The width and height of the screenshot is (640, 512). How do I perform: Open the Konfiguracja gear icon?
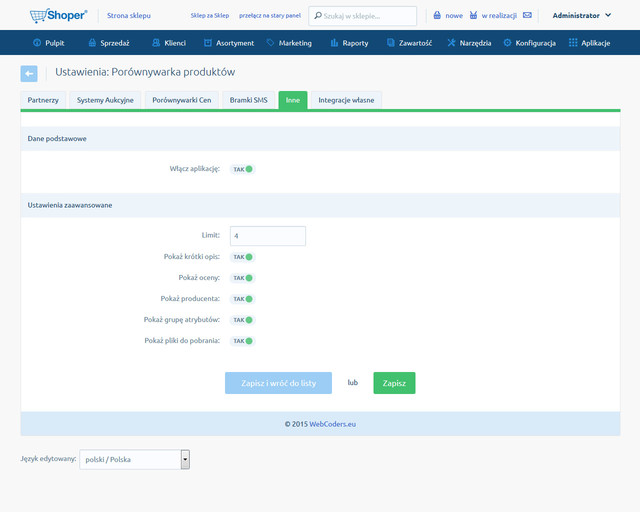(x=508, y=43)
